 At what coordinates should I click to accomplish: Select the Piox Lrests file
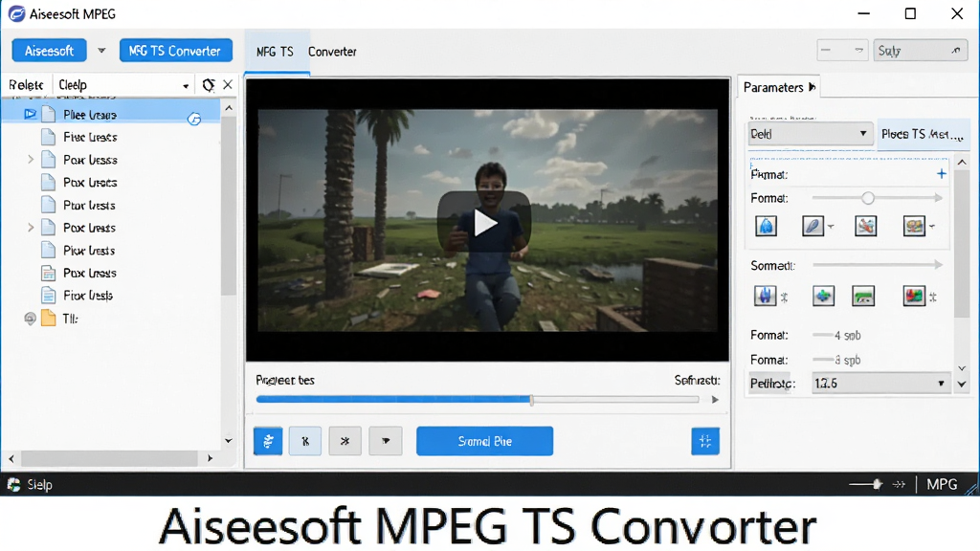[89, 251]
